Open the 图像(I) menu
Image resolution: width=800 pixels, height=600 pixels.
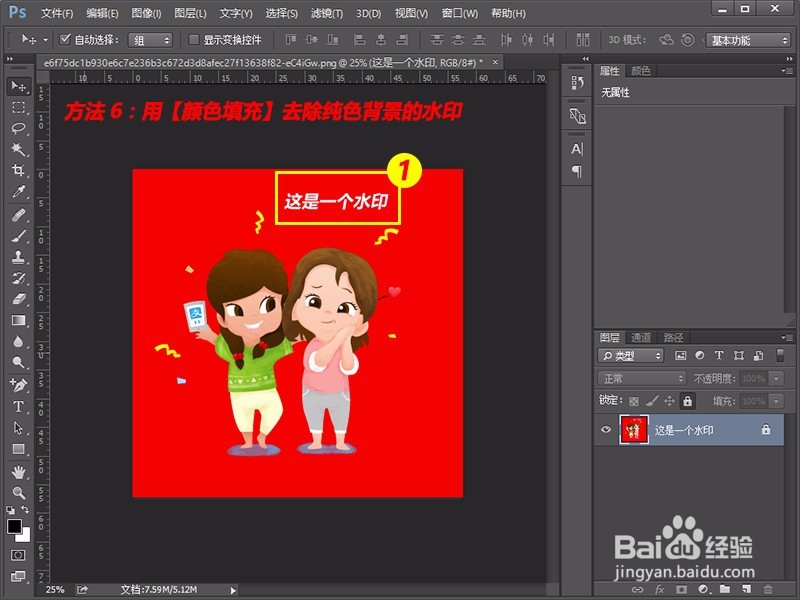click(x=146, y=13)
